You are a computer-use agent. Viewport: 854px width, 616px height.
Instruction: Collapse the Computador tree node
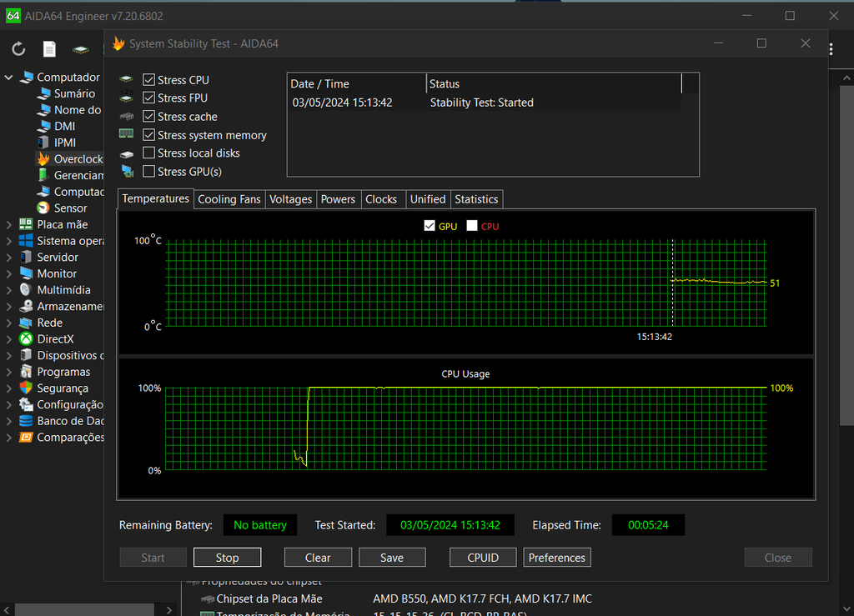click(8, 78)
